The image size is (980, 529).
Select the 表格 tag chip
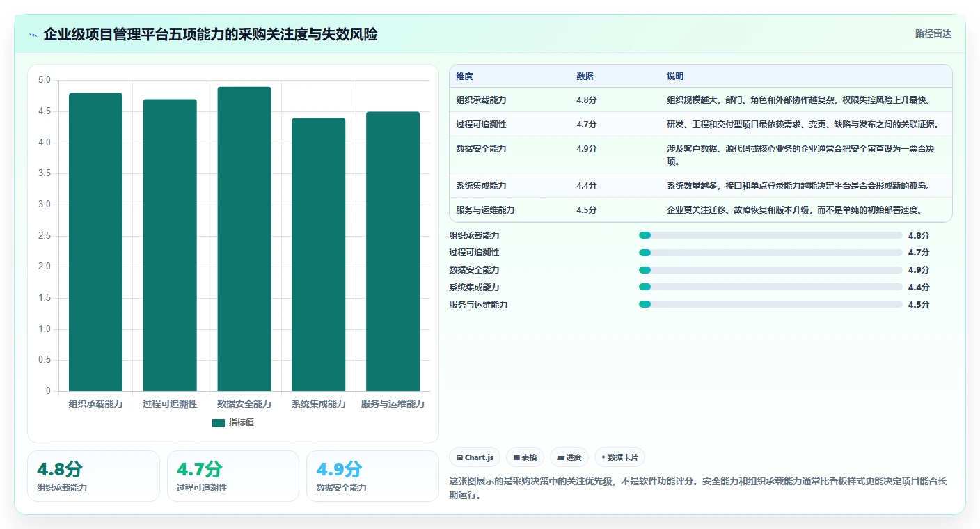[525, 457]
